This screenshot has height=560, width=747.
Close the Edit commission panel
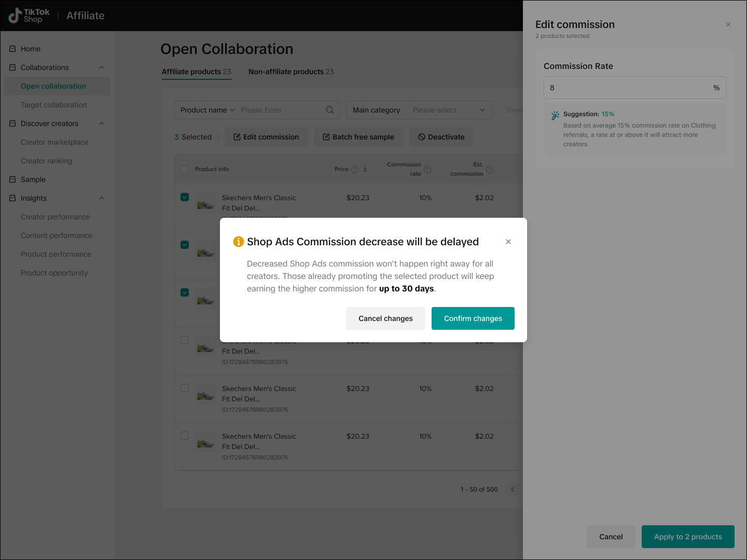728,24
